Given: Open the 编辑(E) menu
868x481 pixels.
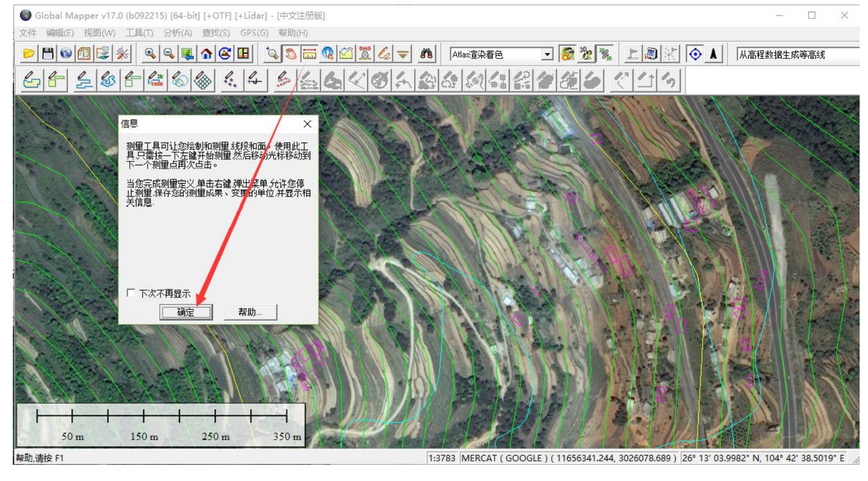Looking at the screenshot, I should click(60, 33).
